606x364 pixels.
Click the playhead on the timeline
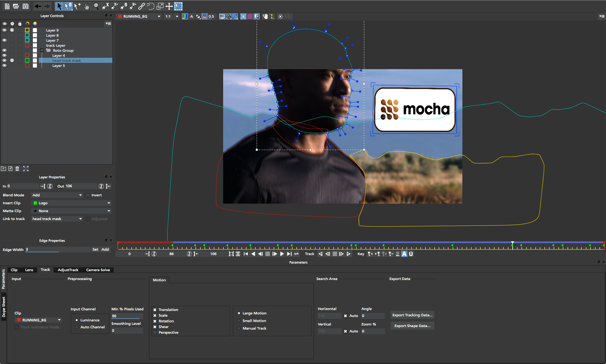(x=513, y=243)
